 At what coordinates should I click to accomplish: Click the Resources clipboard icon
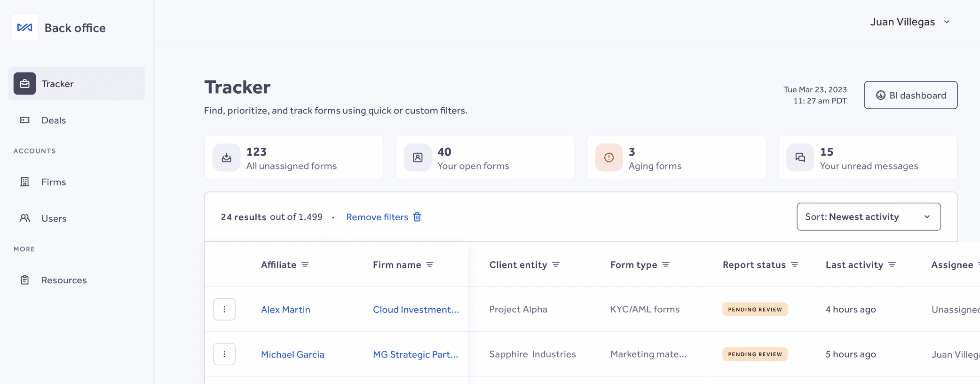click(x=25, y=280)
